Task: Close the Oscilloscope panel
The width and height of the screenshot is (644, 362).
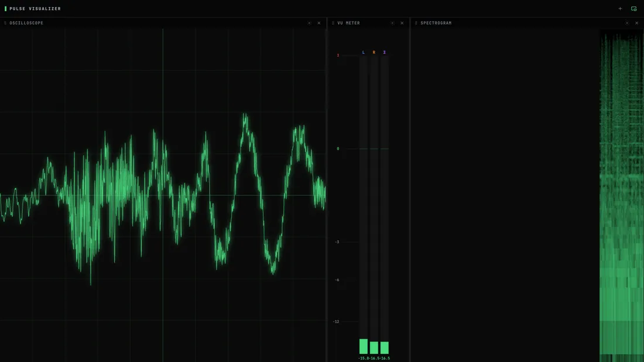Action: 318,23
